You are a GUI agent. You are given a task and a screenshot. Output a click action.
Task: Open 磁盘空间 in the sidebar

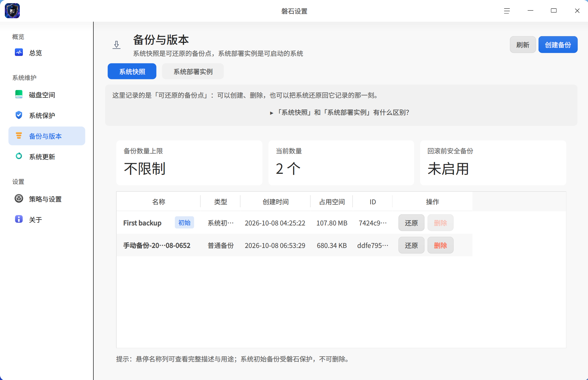point(47,95)
